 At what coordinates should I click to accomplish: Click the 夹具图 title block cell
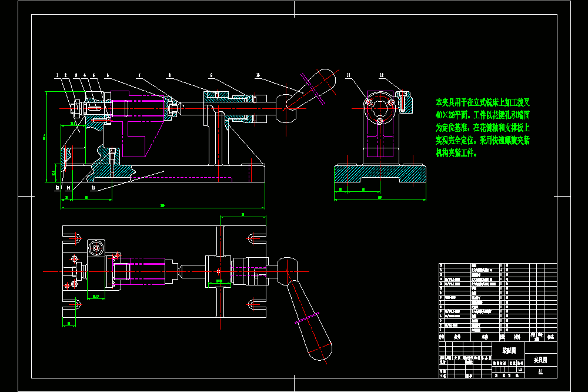click(541, 360)
